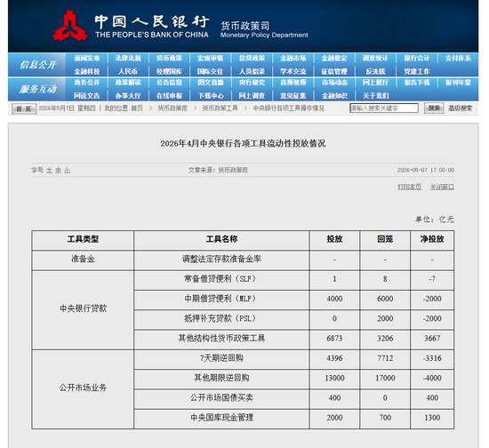Screen dimensions: 489x448
Task: Go to 办事大厅
Action: pos(128,96)
